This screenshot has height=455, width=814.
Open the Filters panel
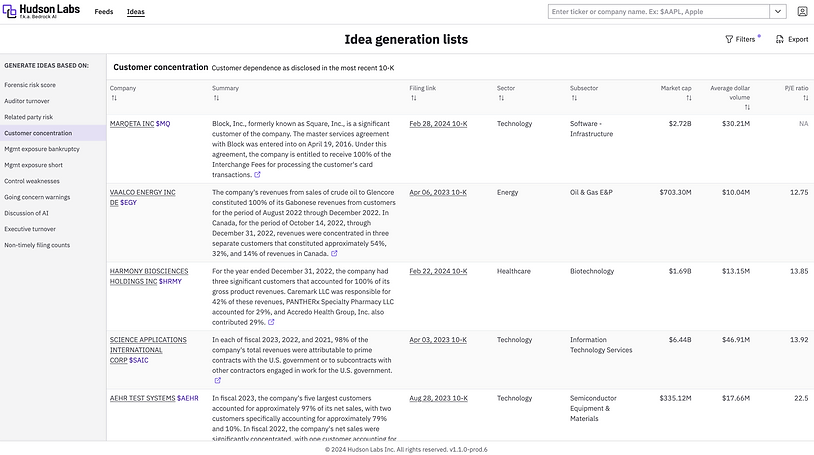pos(741,39)
